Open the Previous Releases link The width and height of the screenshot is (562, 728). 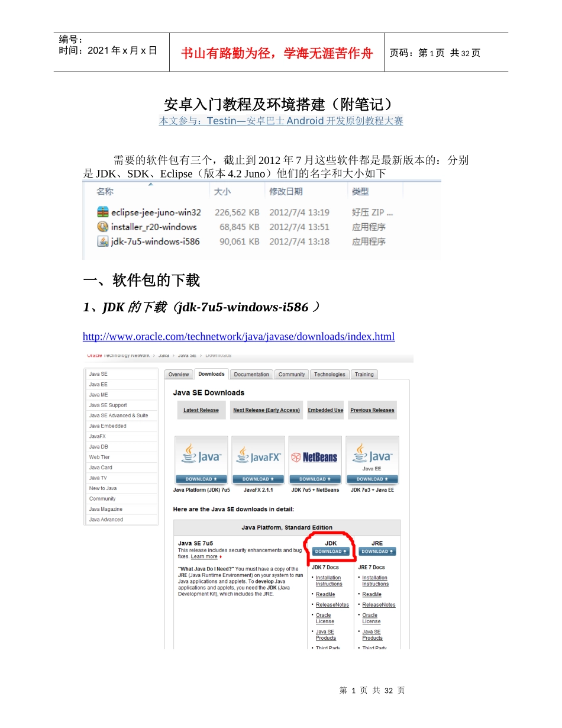pos(372,410)
